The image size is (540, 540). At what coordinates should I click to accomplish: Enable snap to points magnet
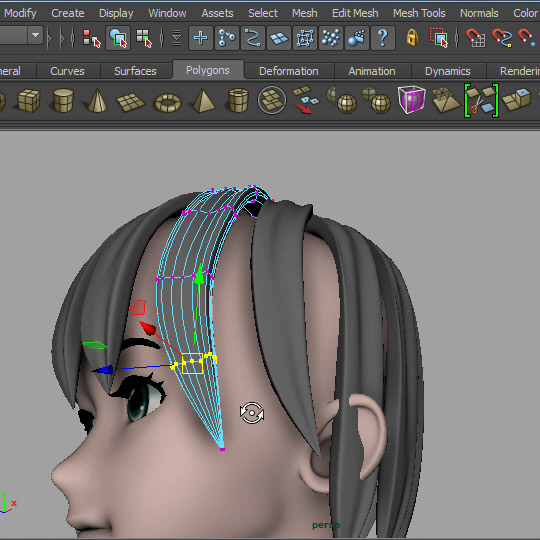[x=527, y=38]
